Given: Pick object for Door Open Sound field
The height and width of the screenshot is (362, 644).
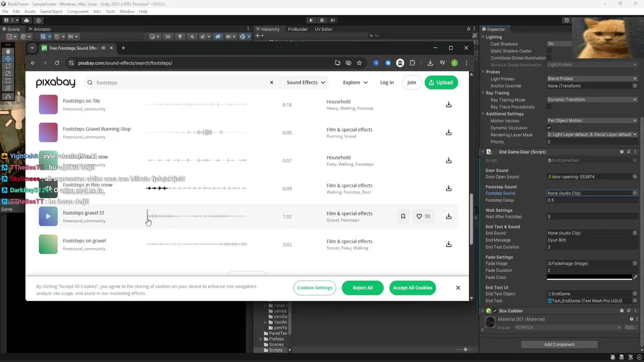Looking at the screenshot, I should 635,177.
